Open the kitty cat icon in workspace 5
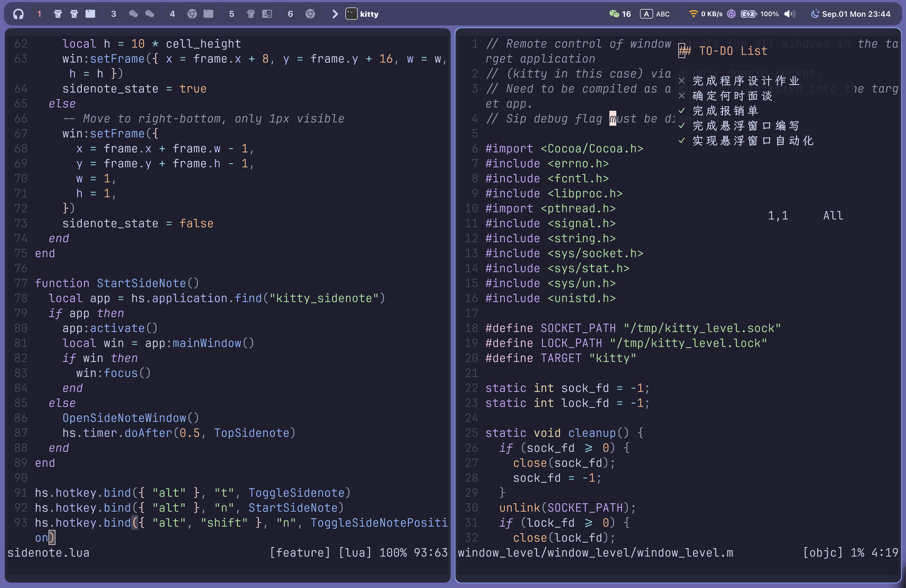Image resolution: width=906 pixels, height=588 pixels. click(x=250, y=14)
